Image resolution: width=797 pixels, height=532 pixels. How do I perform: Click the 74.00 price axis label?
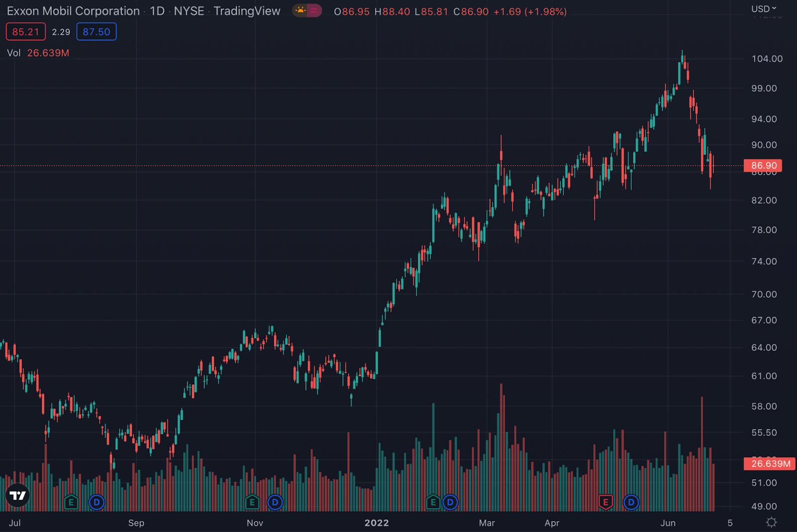pyautogui.click(x=764, y=261)
